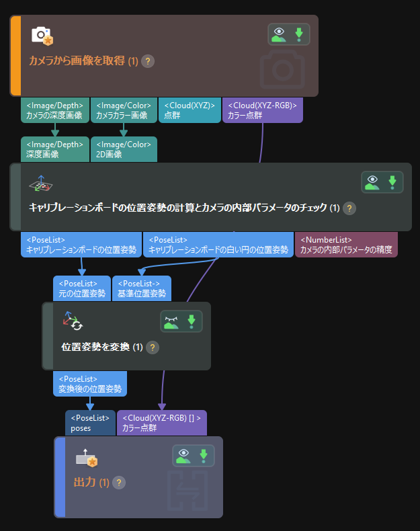Click the 出力 step output icon
The height and width of the screenshot is (531, 420).
(x=87, y=458)
